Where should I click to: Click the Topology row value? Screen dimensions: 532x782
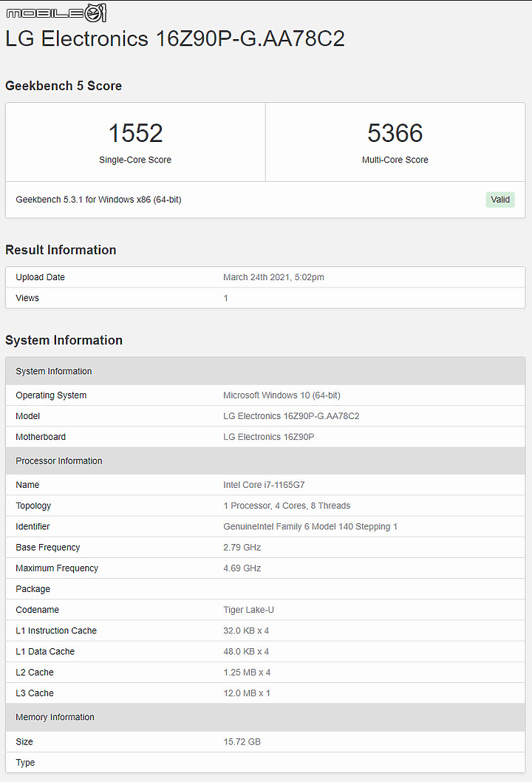click(287, 506)
